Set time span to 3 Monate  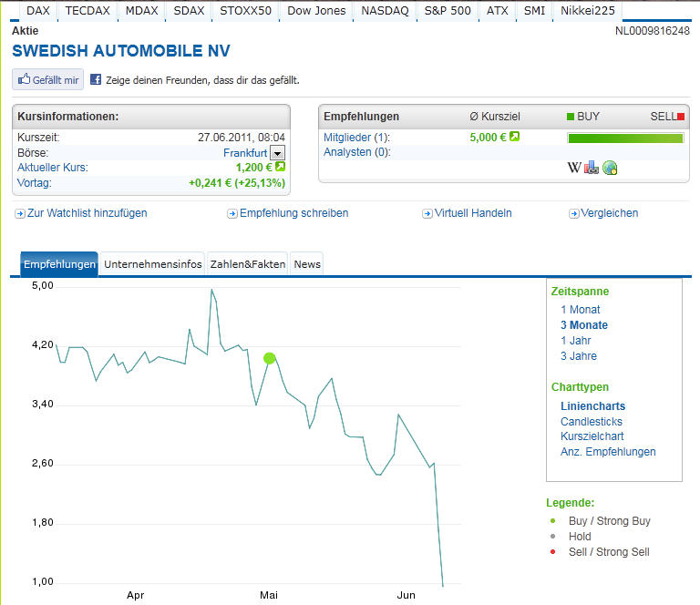coord(584,325)
